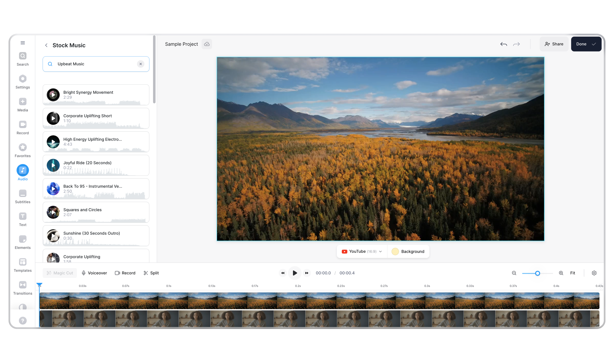Play Sunshine (30 Seconds Outro) preview

(53, 236)
